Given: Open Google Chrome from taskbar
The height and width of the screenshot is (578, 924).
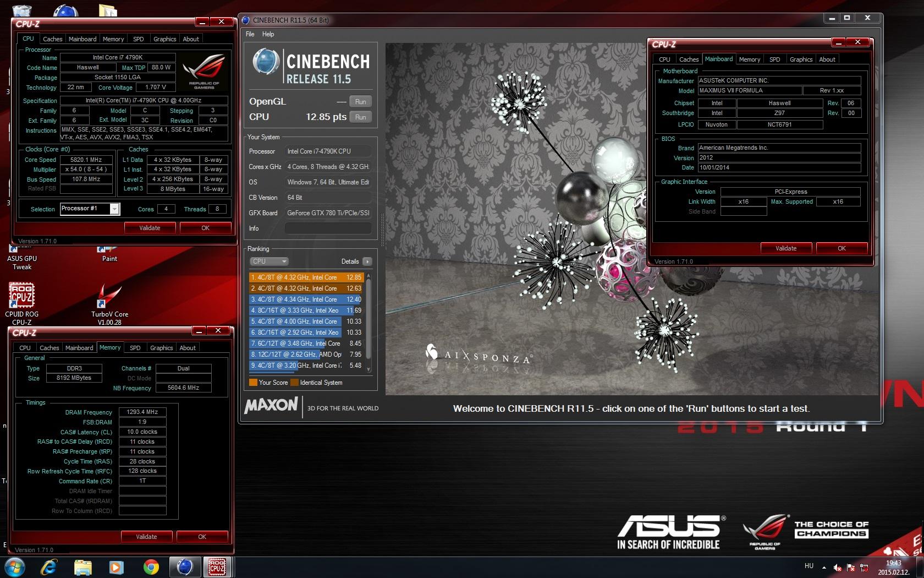Looking at the screenshot, I should tap(151, 567).
